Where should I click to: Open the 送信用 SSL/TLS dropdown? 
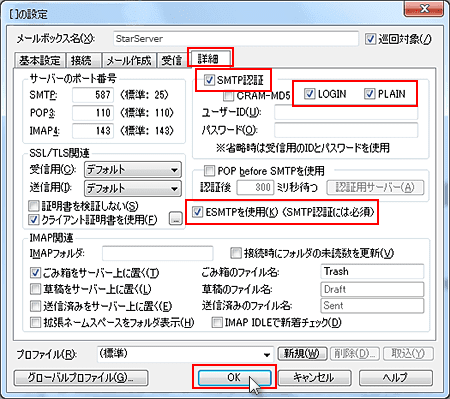tap(133, 189)
